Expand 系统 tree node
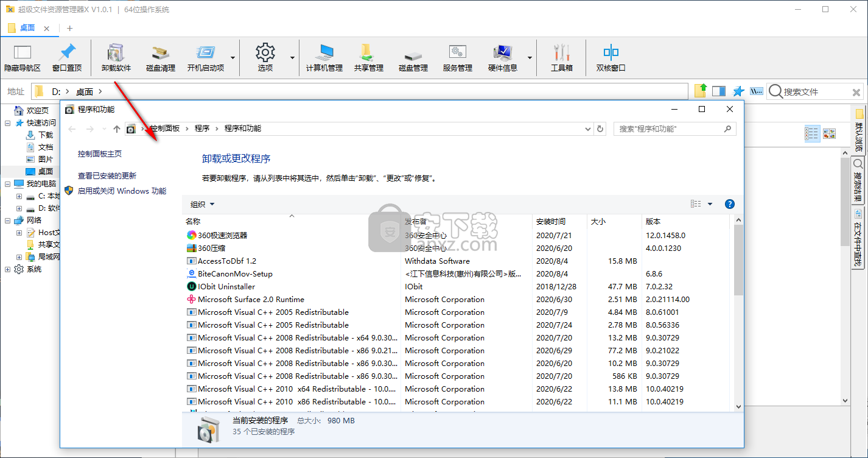The width and height of the screenshot is (868, 458). click(7, 269)
